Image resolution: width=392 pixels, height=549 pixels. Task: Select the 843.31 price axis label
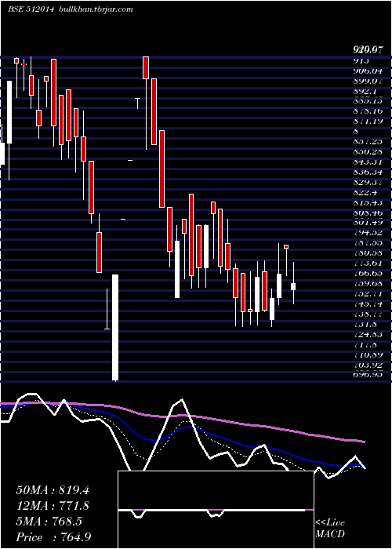pos(367,162)
